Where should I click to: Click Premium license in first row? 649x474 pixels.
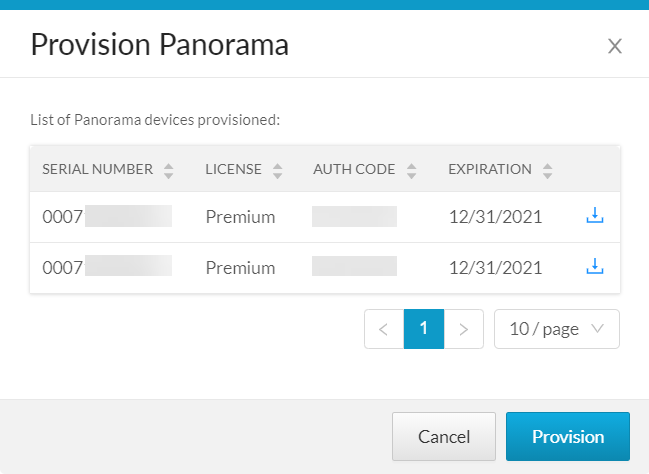coord(240,216)
